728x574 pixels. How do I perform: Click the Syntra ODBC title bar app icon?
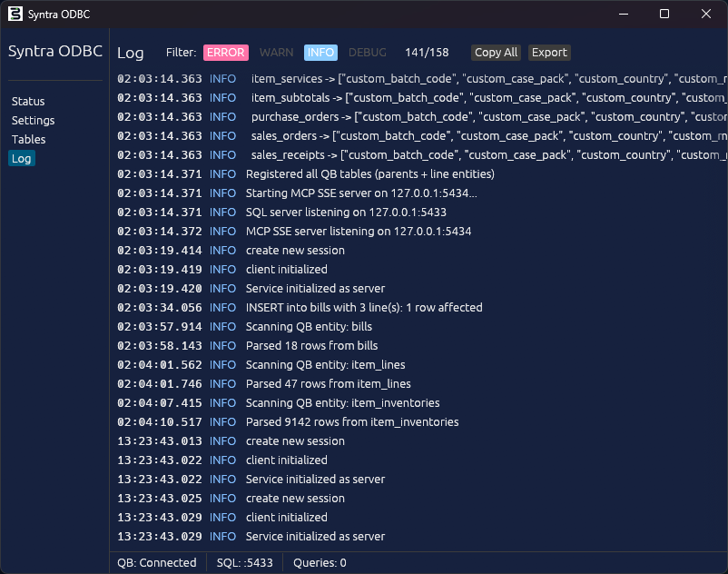[15, 14]
